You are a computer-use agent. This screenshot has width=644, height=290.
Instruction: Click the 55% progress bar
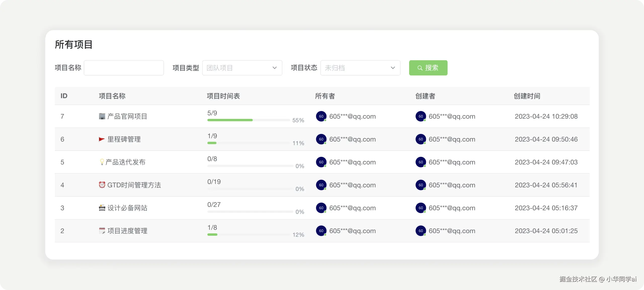pos(248,120)
